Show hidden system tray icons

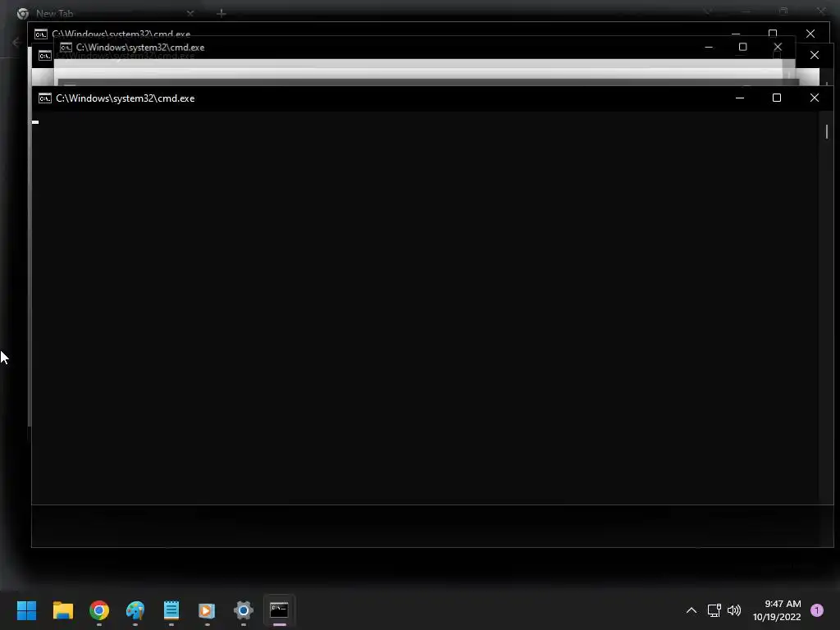692,610
